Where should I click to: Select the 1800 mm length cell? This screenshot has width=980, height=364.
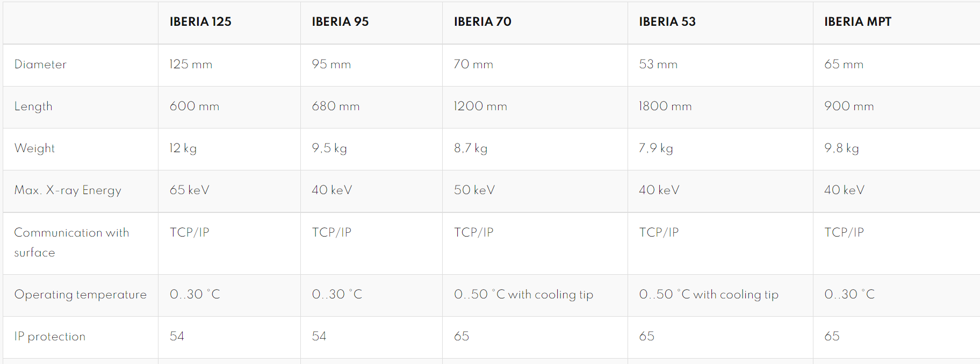[665, 106]
